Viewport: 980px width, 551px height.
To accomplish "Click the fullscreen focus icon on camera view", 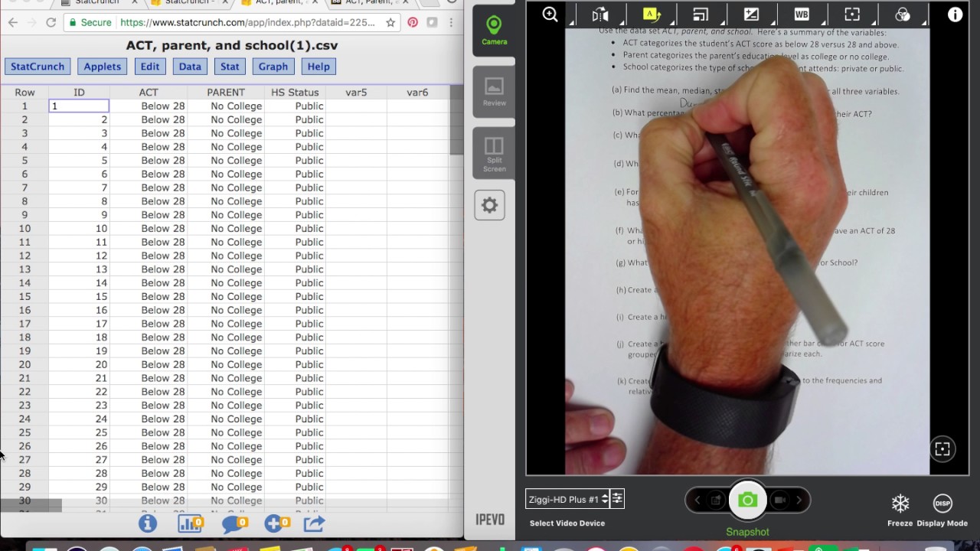I will 942,449.
